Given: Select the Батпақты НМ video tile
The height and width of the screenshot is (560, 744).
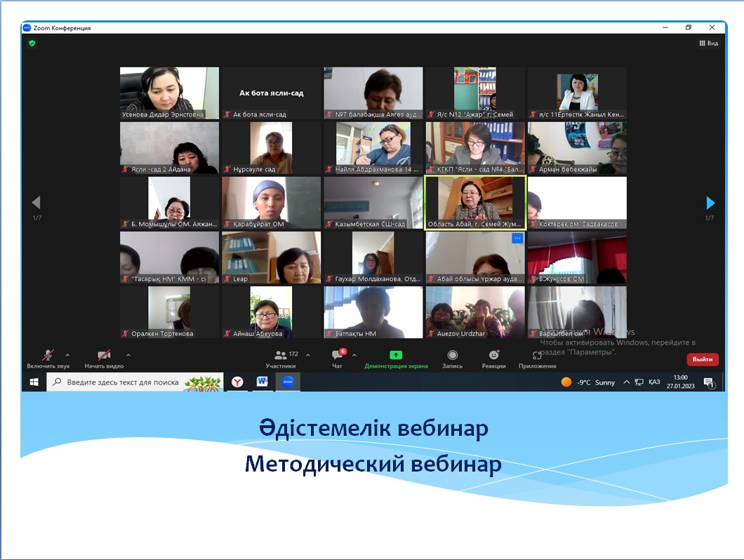Looking at the screenshot, I should (373, 312).
